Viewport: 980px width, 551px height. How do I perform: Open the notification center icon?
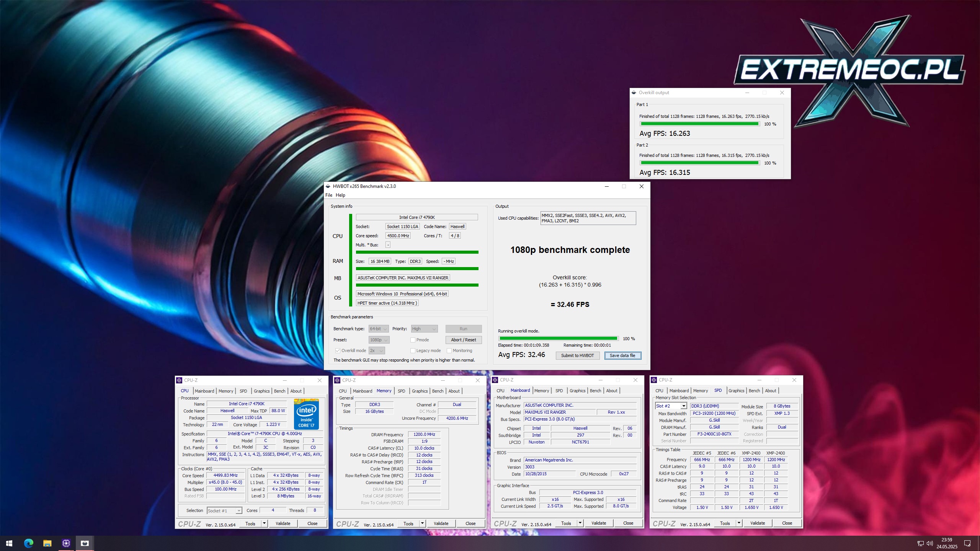point(967,543)
